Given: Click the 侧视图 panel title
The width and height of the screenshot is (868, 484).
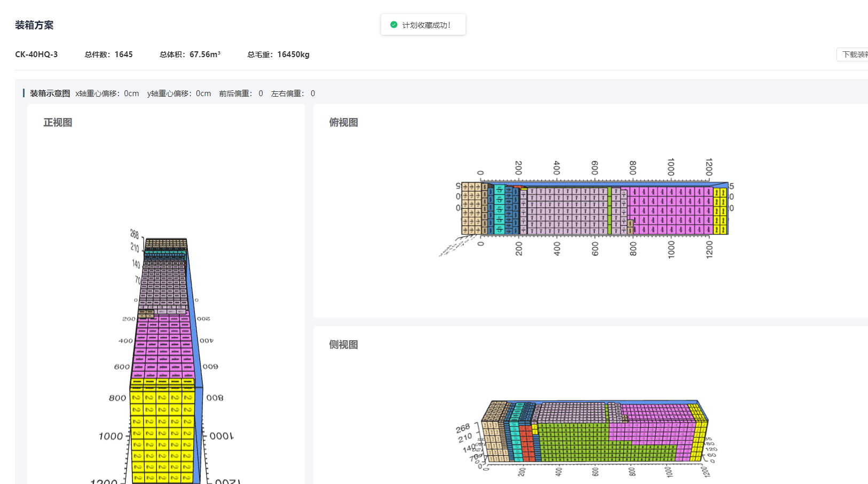Looking at the screenshot, I should [344, 345].
